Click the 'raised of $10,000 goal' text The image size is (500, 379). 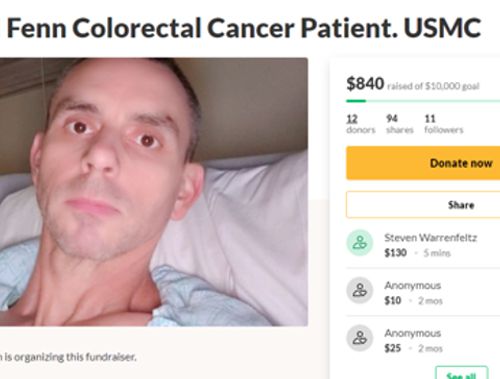[433, 86]
